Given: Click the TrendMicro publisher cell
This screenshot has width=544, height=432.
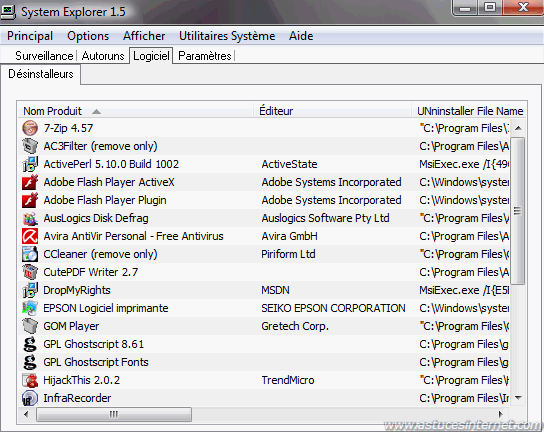Looking at the screenshot, I should pyautogui.click(x=288, y=380).
